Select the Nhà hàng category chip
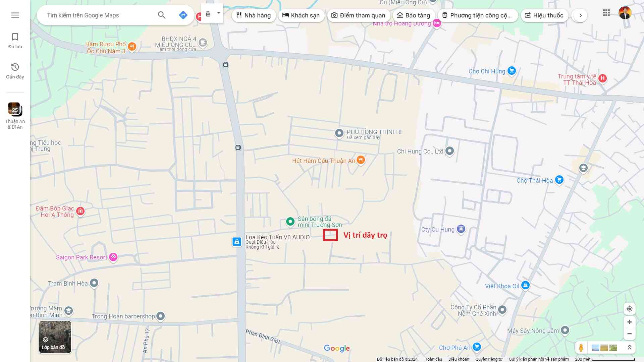Image resolution: width=644 pixels, height=362 pixels. (254, 15)
